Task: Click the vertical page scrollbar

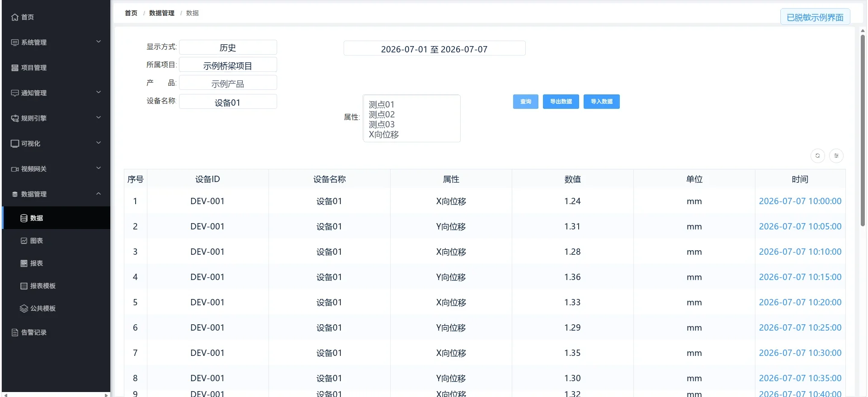Action: coord(863,130)
